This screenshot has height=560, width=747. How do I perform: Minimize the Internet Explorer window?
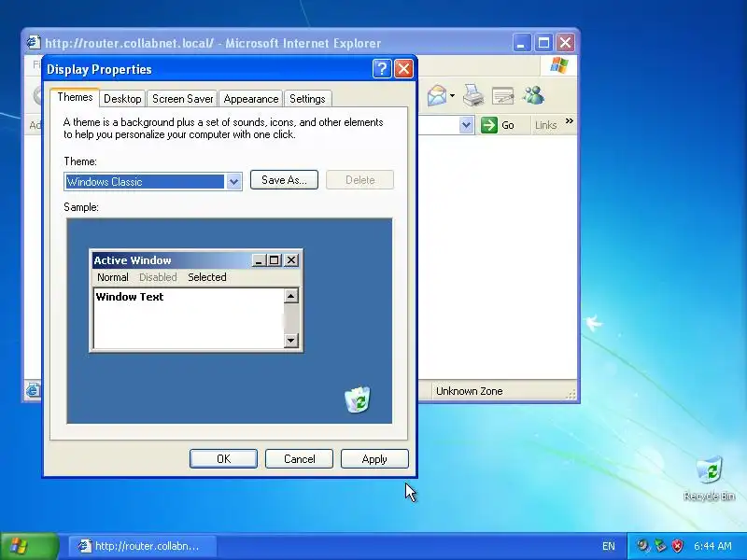[x=522, y=43]
